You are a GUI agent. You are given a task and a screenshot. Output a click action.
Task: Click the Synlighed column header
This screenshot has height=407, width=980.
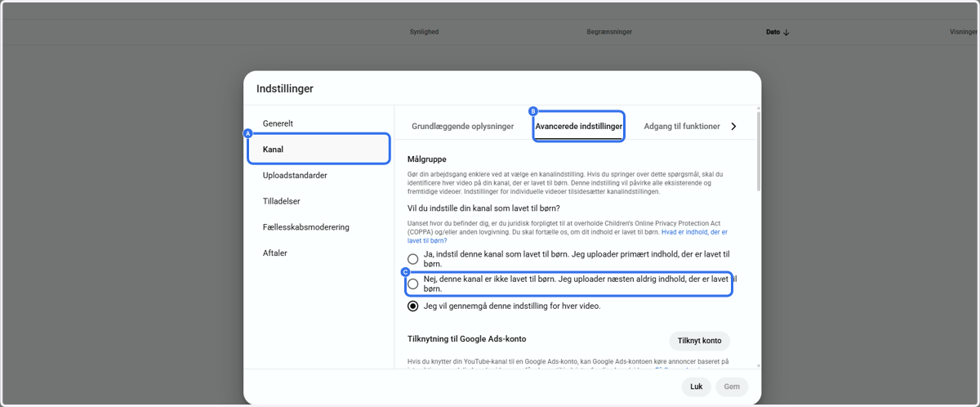tap(424, 32)
